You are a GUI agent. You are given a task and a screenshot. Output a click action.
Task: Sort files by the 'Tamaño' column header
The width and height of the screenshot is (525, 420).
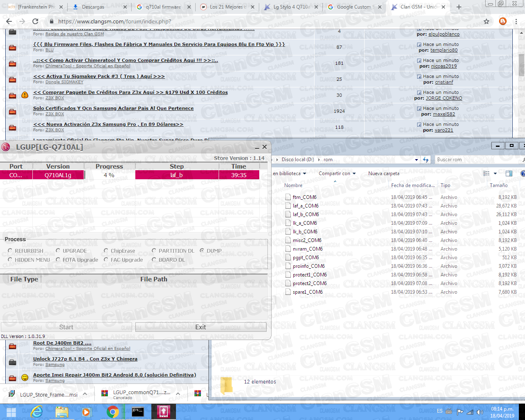[499, 185]
